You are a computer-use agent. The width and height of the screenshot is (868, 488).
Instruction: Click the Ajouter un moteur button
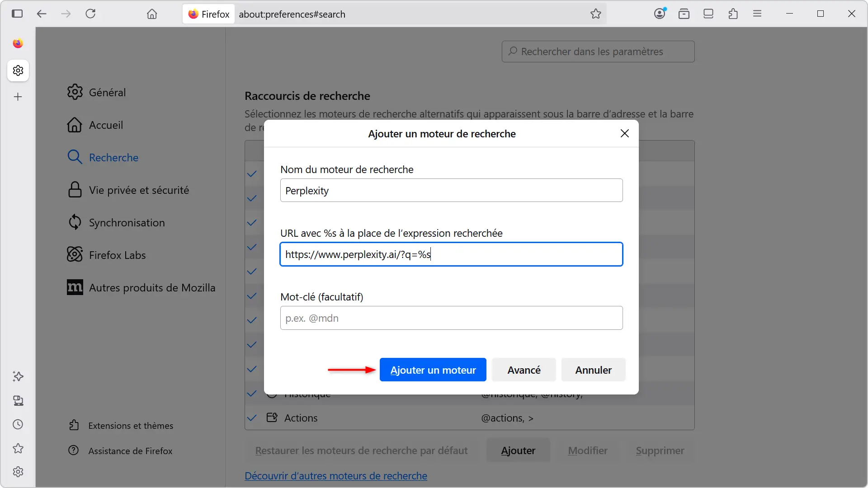point(433,370)
